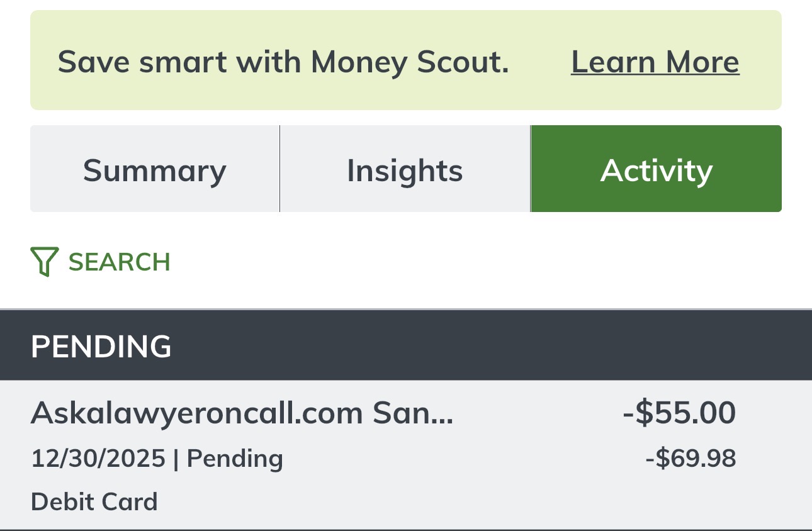Click the -$69.98 balance figure
The image size is (812, 531).
pos(691,459)
